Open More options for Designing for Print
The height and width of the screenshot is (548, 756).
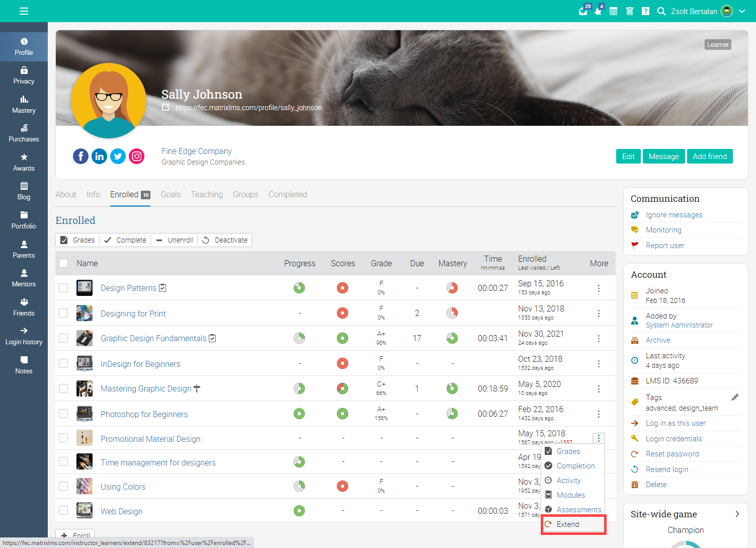(599, 314)
